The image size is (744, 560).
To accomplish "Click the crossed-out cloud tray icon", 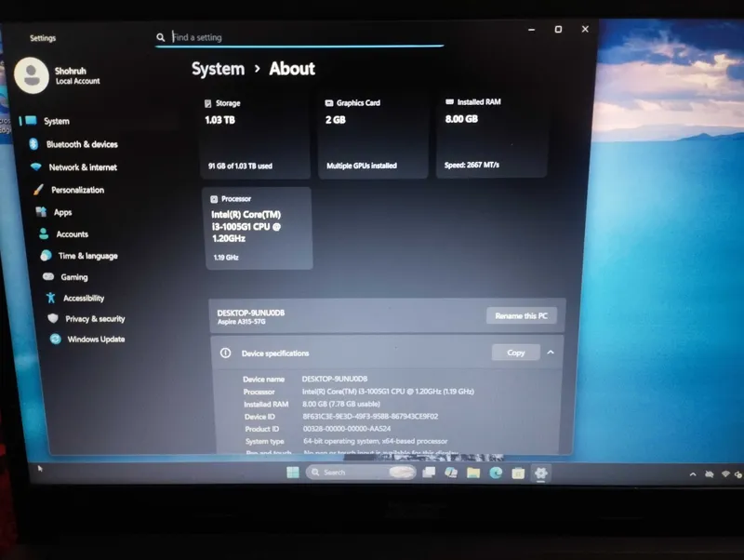I will (710, 474).
